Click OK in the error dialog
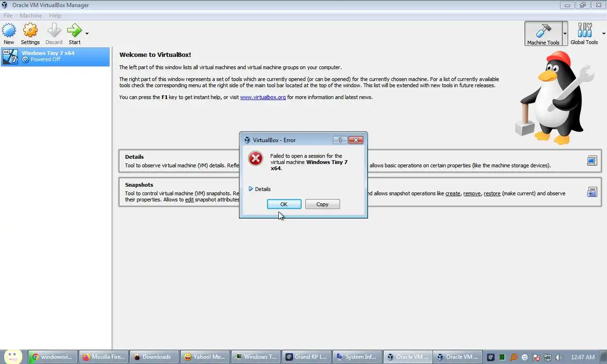 284,204
